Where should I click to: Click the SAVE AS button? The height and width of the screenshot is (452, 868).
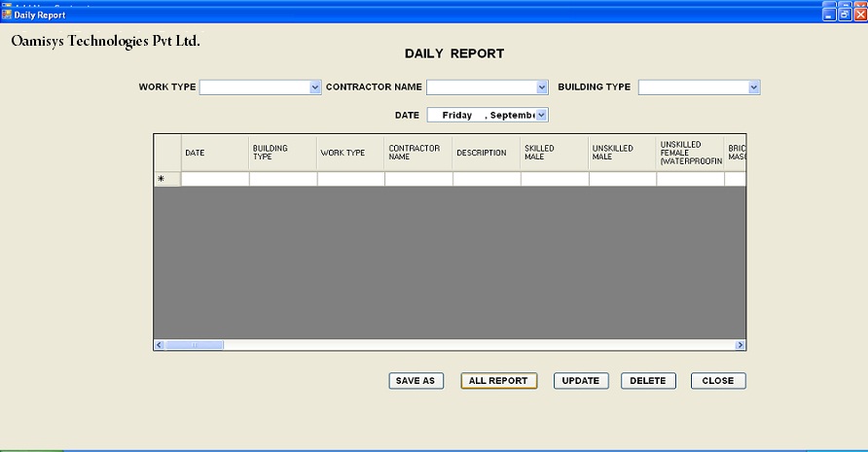416,381
